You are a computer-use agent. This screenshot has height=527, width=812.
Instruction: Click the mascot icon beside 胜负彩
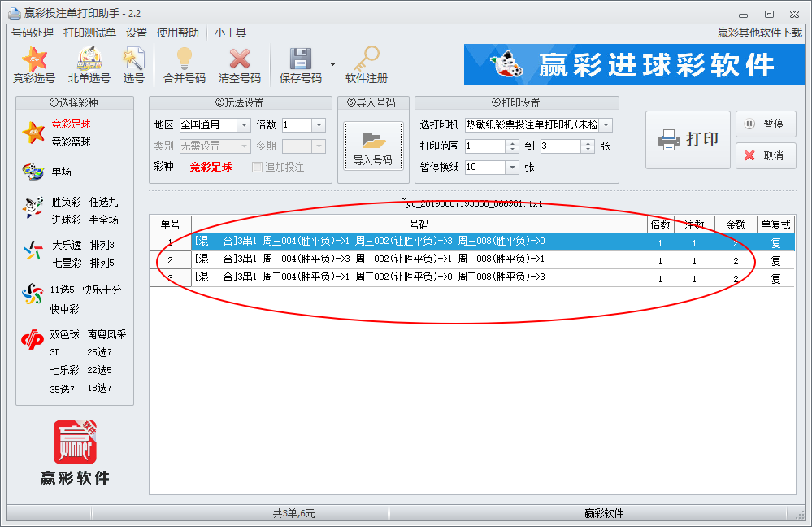coord(33,207)
